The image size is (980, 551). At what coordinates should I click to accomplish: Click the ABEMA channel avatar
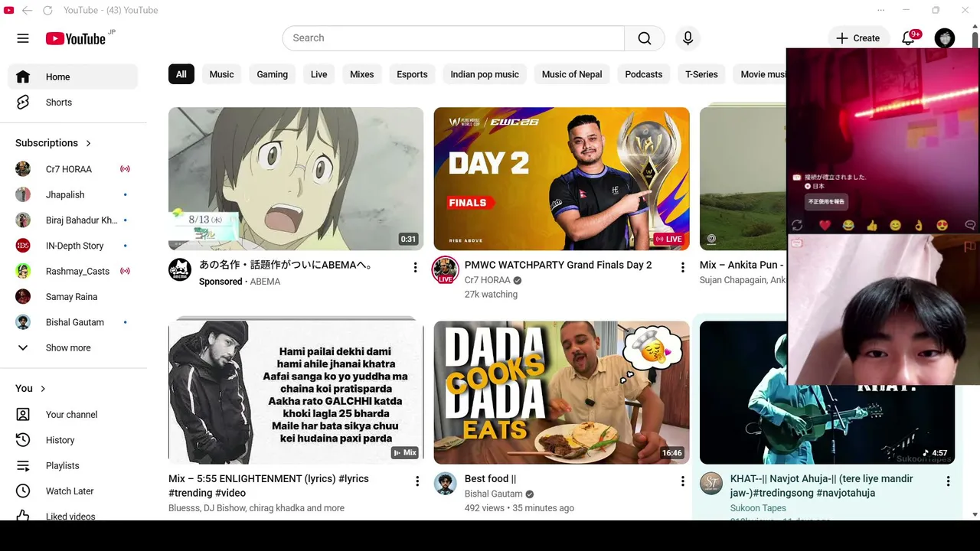[x=180, y=269]
